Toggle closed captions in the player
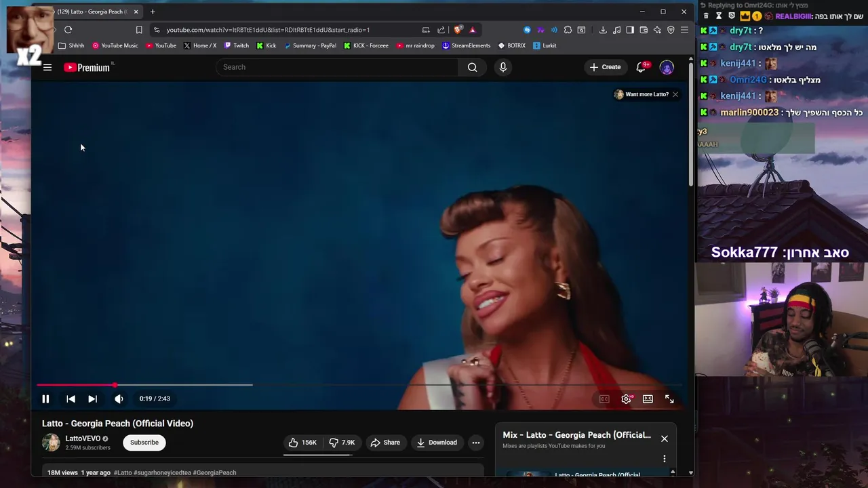 pyautogui.click(x=604, y=399)
